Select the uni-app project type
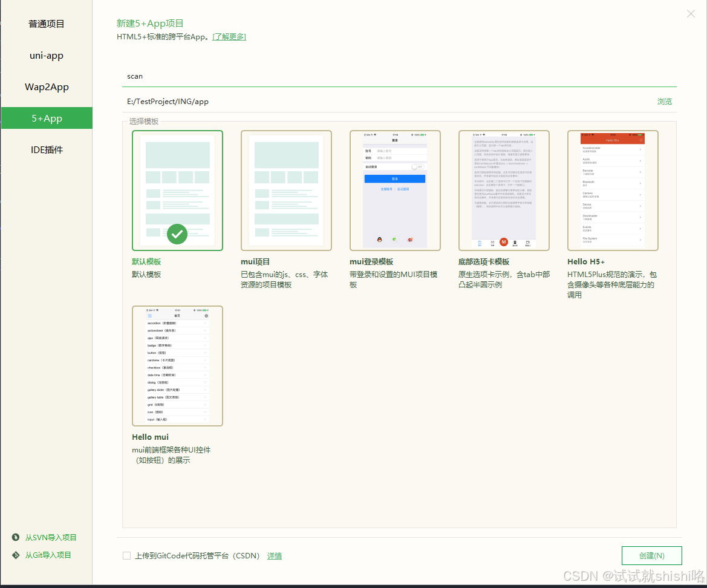Screen dimensions: 707x588 point(46,55)
